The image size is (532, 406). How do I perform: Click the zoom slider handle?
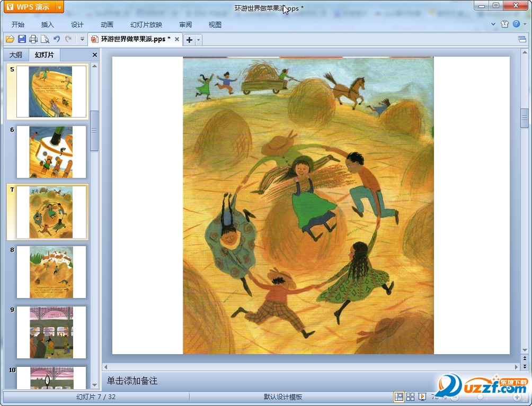click(480, 397)
